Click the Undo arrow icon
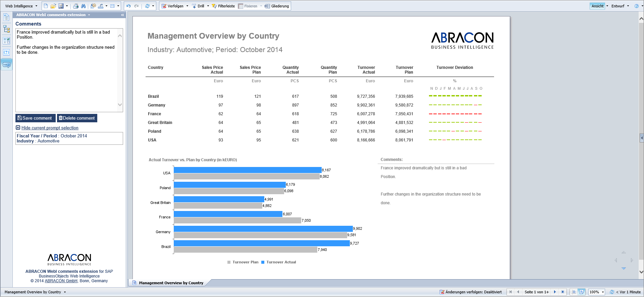Image resolution: width=644 pixels, height=297 pixels. tap(128, 6)
